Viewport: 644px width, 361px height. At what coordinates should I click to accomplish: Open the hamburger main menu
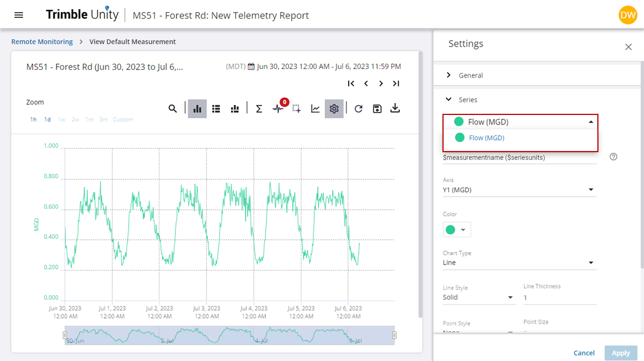pyautogui.click(x=19, y=15)
